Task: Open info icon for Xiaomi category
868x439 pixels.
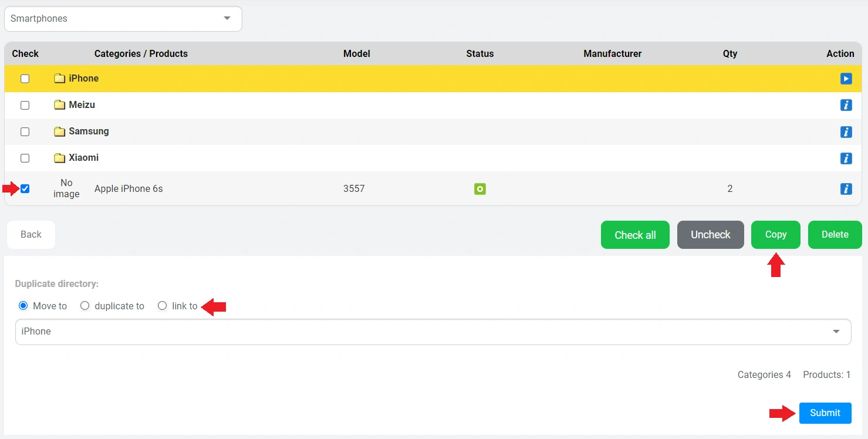Action: (846, 158)
